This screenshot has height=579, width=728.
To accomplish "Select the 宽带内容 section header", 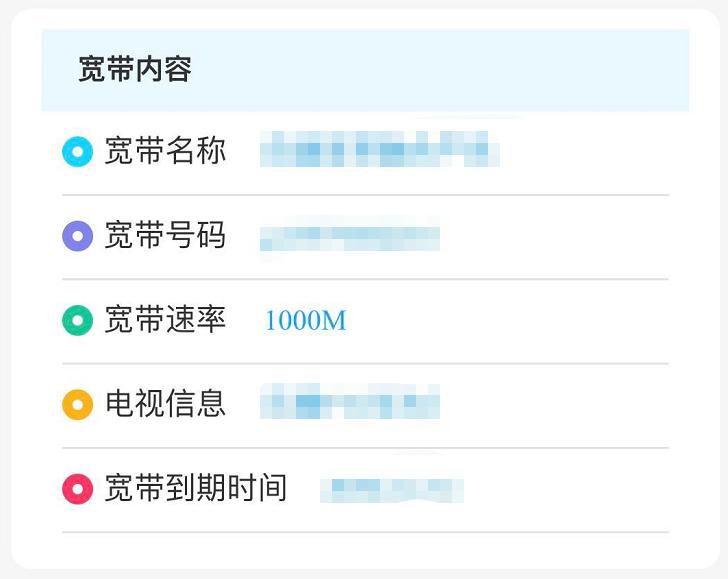I will tap(135, 69).
